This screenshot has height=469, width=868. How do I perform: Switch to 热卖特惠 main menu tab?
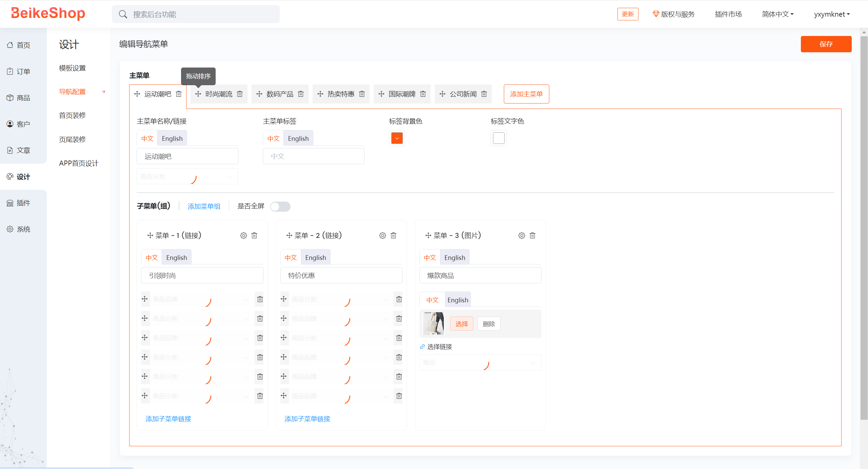(341, 94)
